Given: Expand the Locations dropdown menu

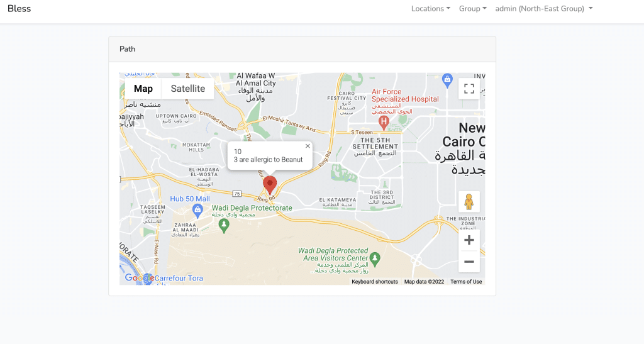Looking at the screenshot, I should pyautogui.click(x=431, y=9).
